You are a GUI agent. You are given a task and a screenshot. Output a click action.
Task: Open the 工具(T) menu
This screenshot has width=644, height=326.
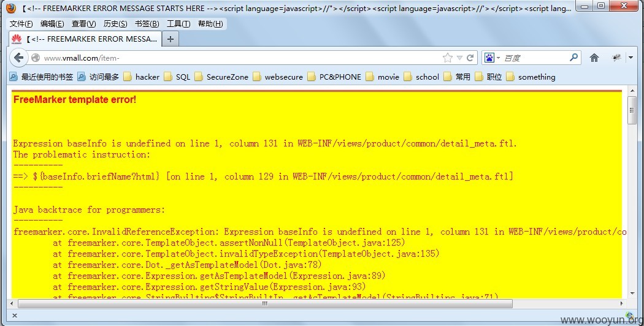tap(178, 24)
